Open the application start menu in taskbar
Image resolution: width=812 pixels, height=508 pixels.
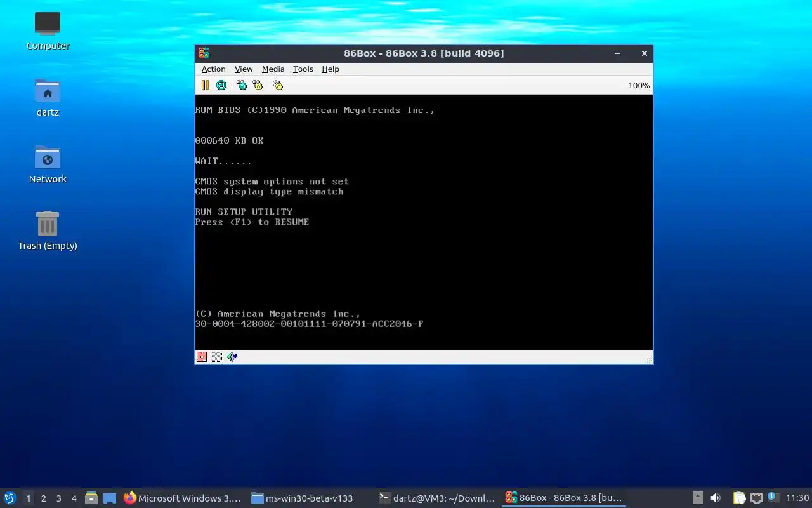pos(10,498)
